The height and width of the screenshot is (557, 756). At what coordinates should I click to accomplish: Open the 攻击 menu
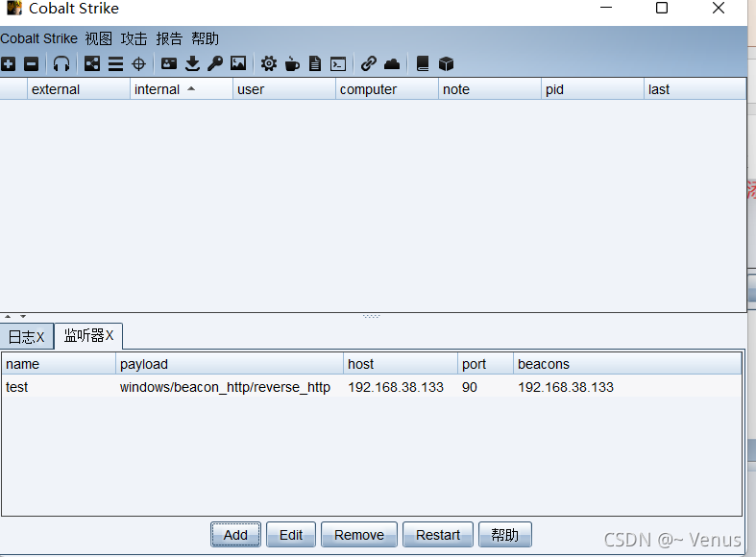tap(134, 38)
